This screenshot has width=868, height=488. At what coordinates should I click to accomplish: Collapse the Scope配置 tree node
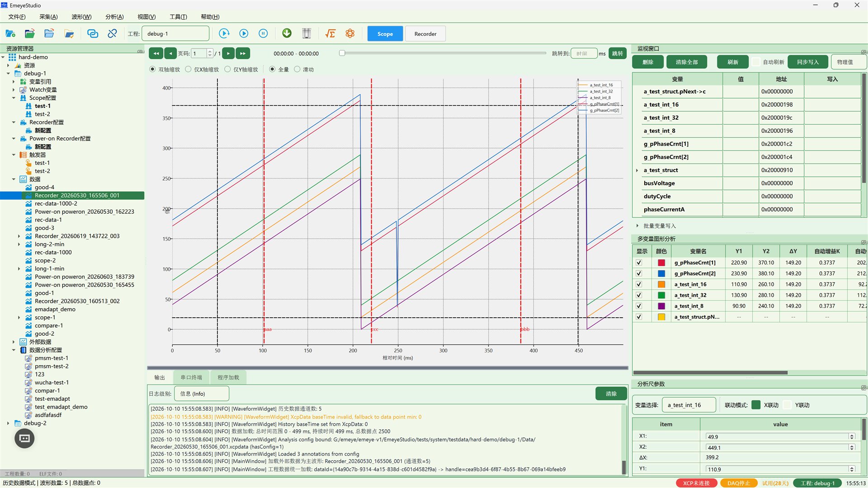(14, 98)
